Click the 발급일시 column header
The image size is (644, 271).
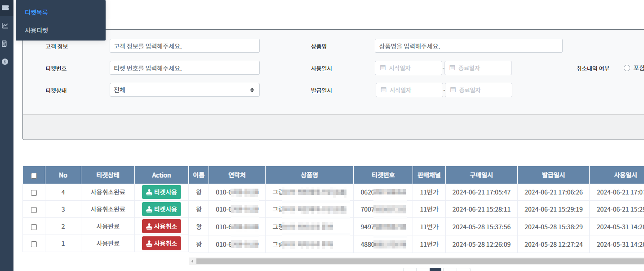coord(553,175)
